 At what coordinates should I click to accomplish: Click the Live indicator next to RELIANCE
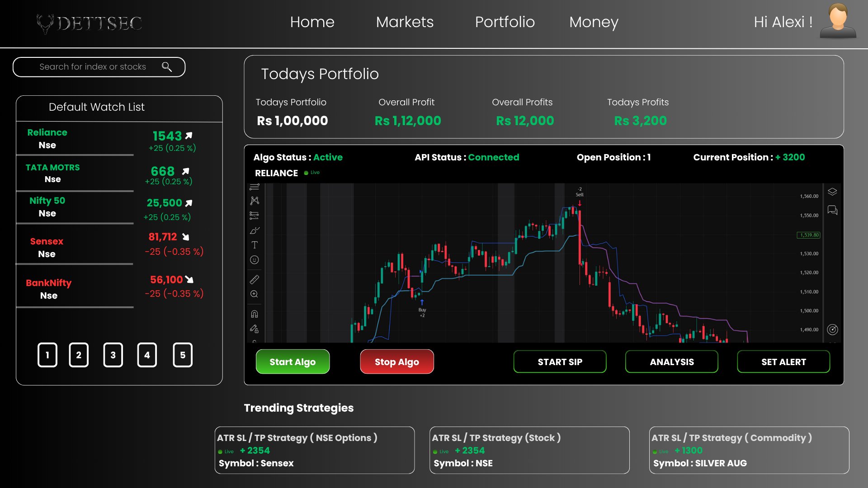pyautogui.click(x=311, y=173)
